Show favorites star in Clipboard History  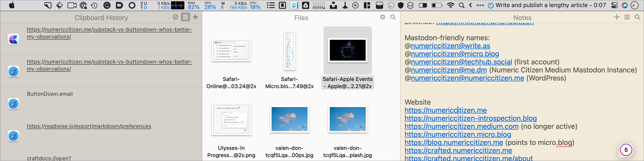click(x=195, y=17)
